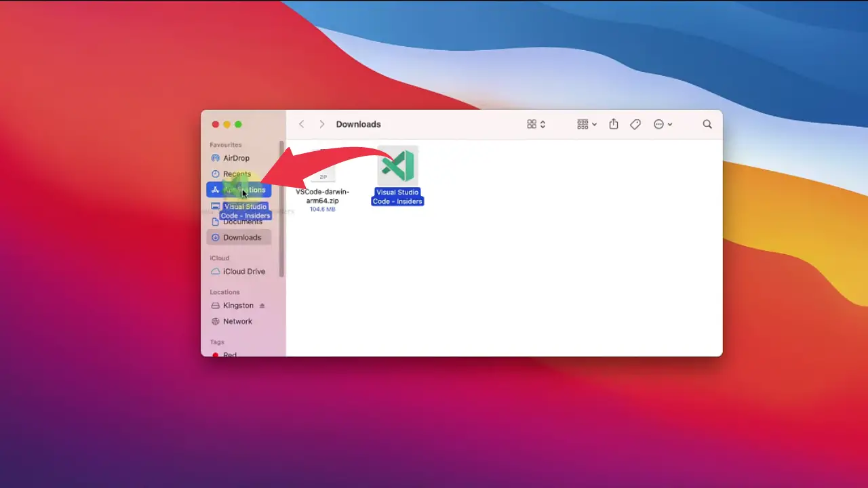Open the icon view switcher
This screenshot has height=488, width=868.
click(x=536, y=124)
